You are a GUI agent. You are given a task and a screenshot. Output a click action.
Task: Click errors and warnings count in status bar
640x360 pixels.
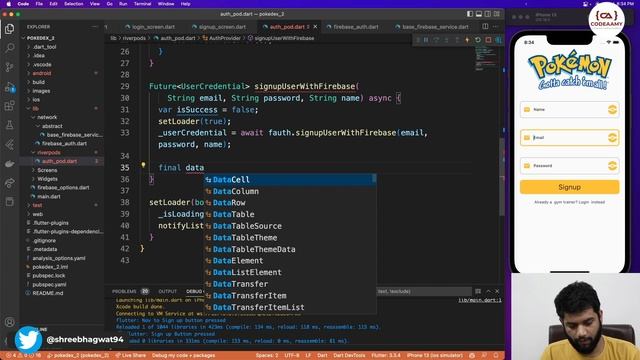pos(24,356)
